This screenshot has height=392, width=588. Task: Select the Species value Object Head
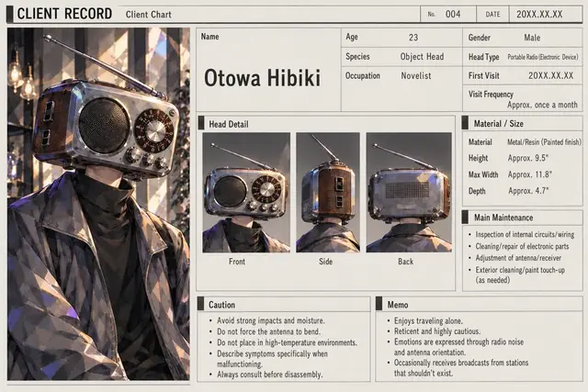point(422,57)
